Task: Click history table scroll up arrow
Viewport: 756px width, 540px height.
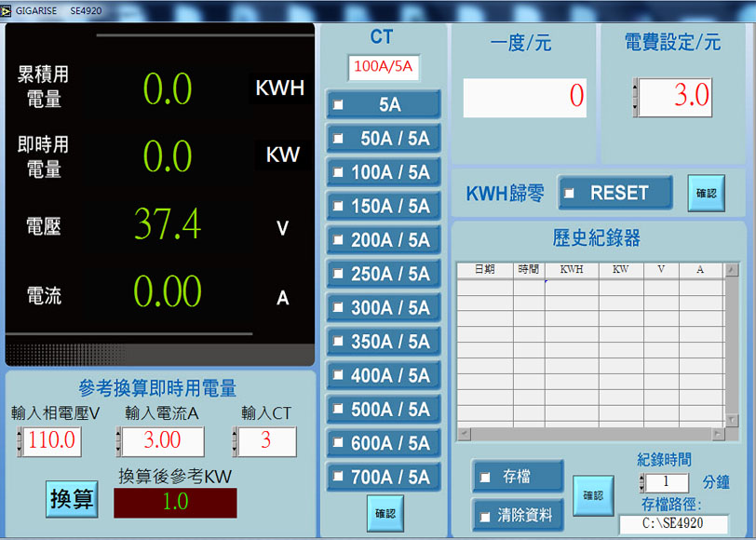Action: coord(732,269)
